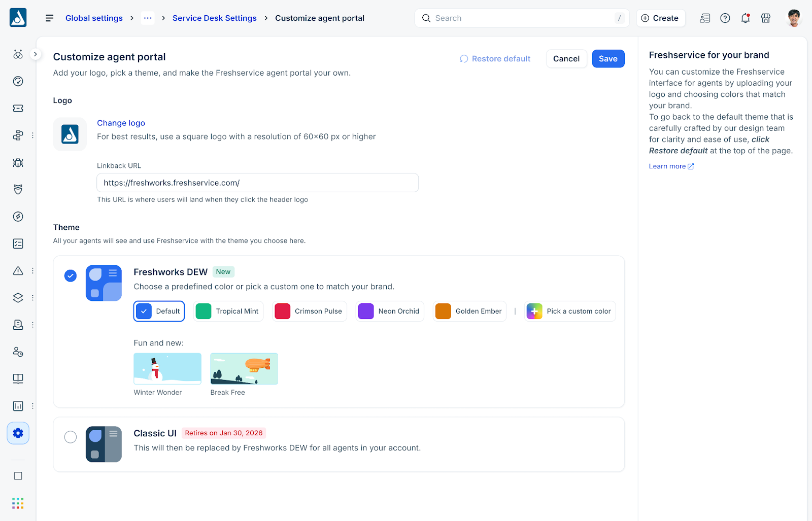Click the current logo preview image
812x521 pixels.
pos(70,134)
